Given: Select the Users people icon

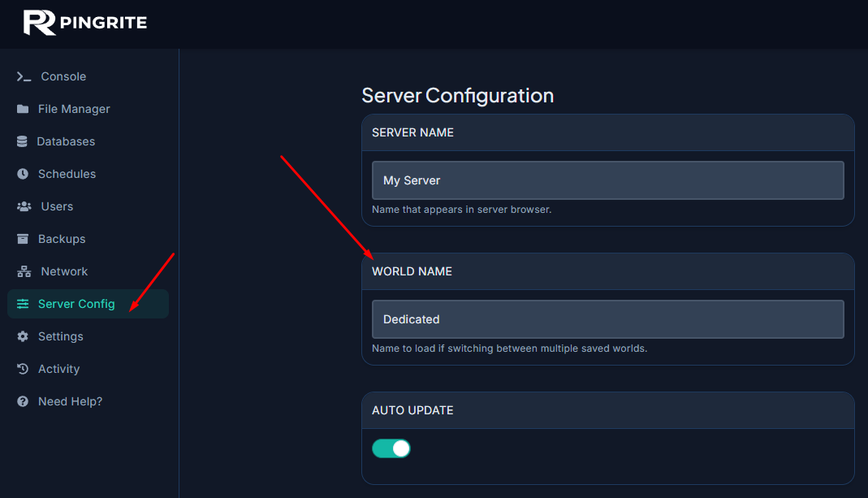Looking at the screenshot, I should click(22, 206).
